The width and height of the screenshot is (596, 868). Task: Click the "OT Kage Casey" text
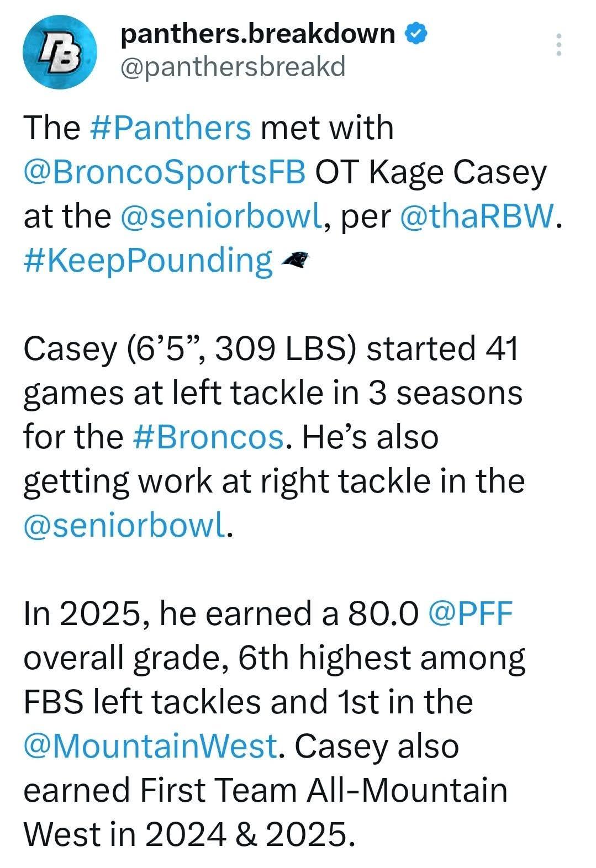click(x=431, y=172)
